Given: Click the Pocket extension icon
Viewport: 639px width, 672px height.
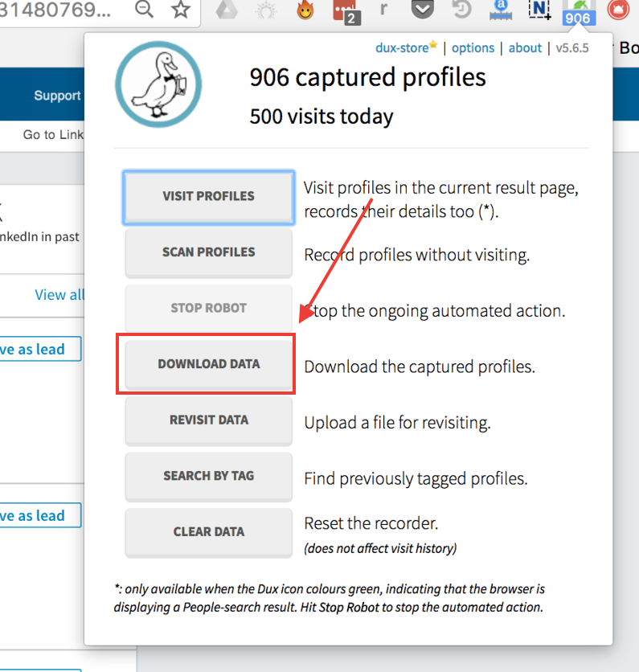Looking at the screenshot, I should 423,10.
